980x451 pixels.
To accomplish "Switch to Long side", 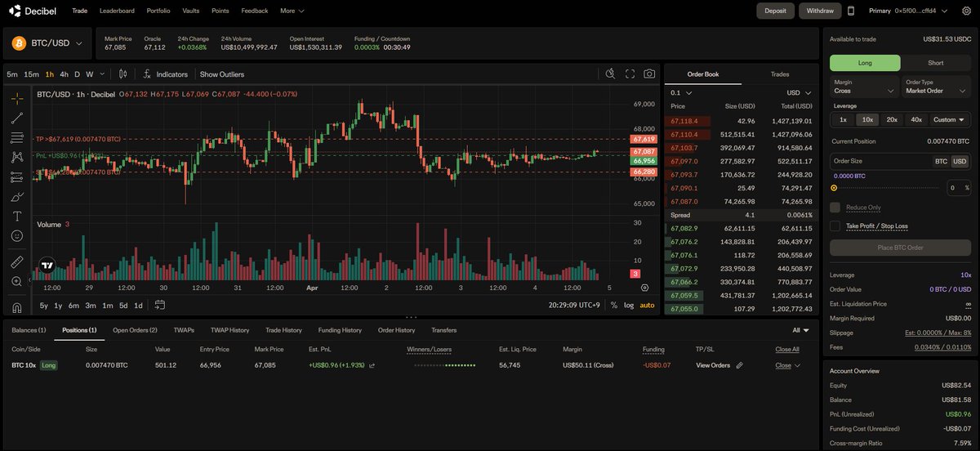I will pos(865,63).
